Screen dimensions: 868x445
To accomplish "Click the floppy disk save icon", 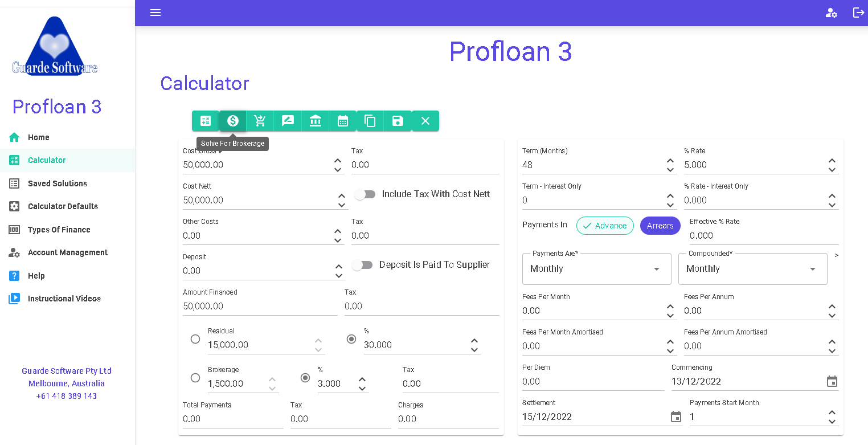I will [x=398, y=121].
